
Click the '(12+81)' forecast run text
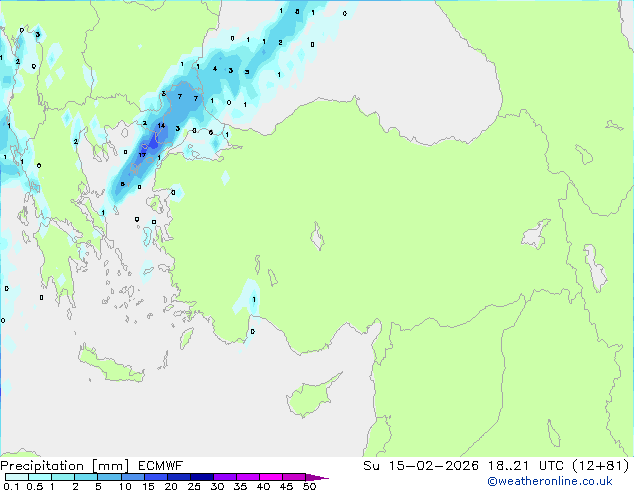coord(601,466)
